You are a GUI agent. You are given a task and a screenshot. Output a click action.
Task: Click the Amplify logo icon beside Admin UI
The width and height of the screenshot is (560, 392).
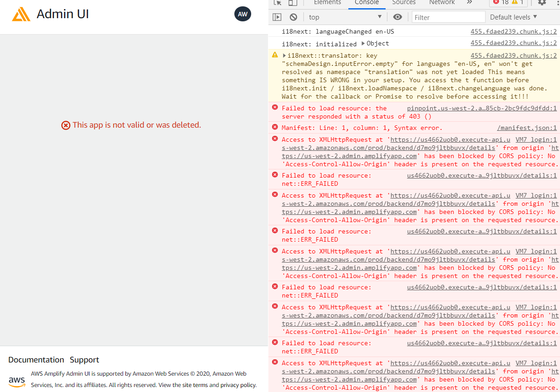click(21, 14)
